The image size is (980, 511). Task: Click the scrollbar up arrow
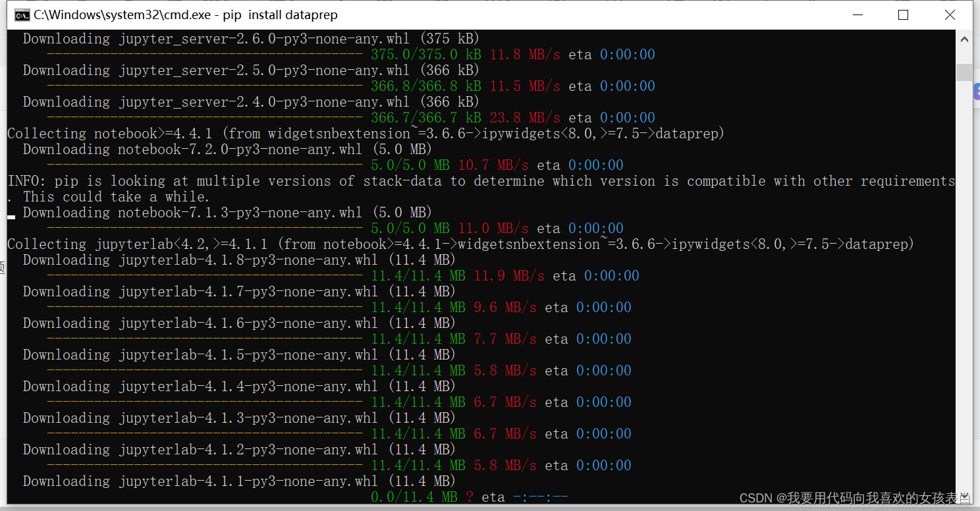tap(964, 39)
